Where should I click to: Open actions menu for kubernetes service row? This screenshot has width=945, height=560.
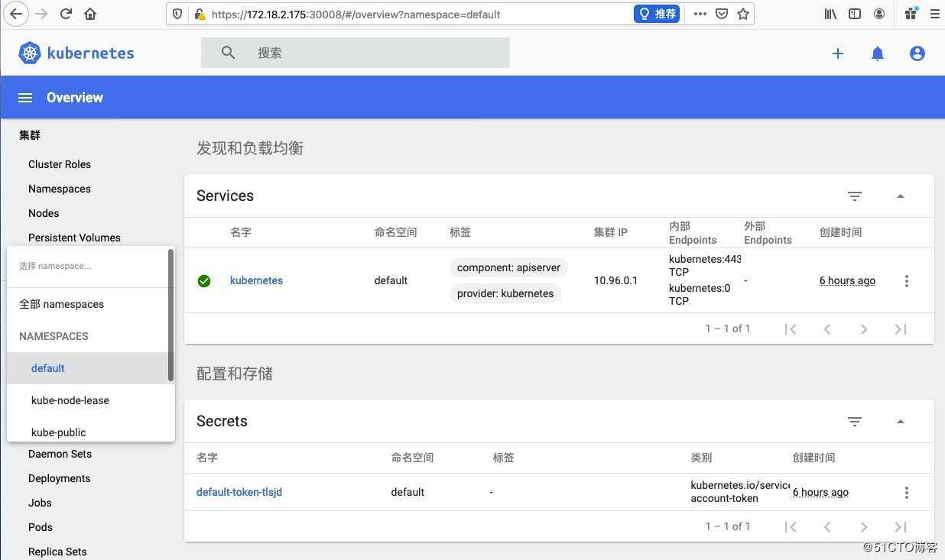[x=907, y=281]
